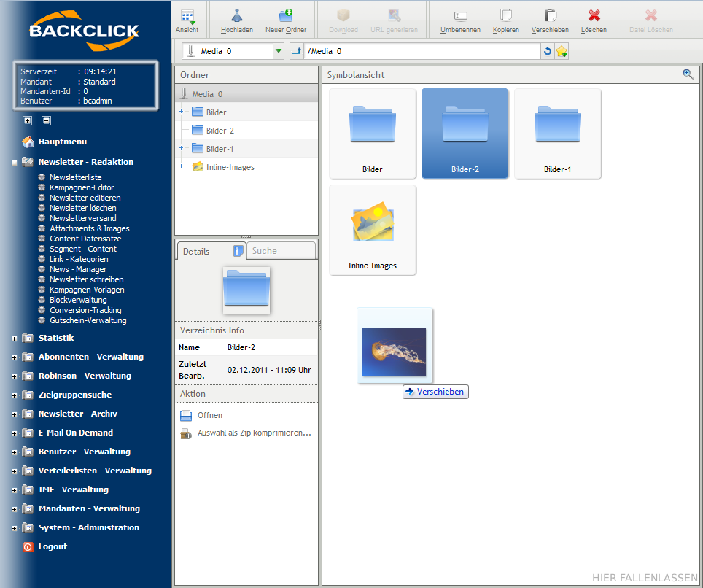This screenshot has height=588, width=703.
Task: Click the Umbenennen rename icon
Action: (x=460, y=16)
